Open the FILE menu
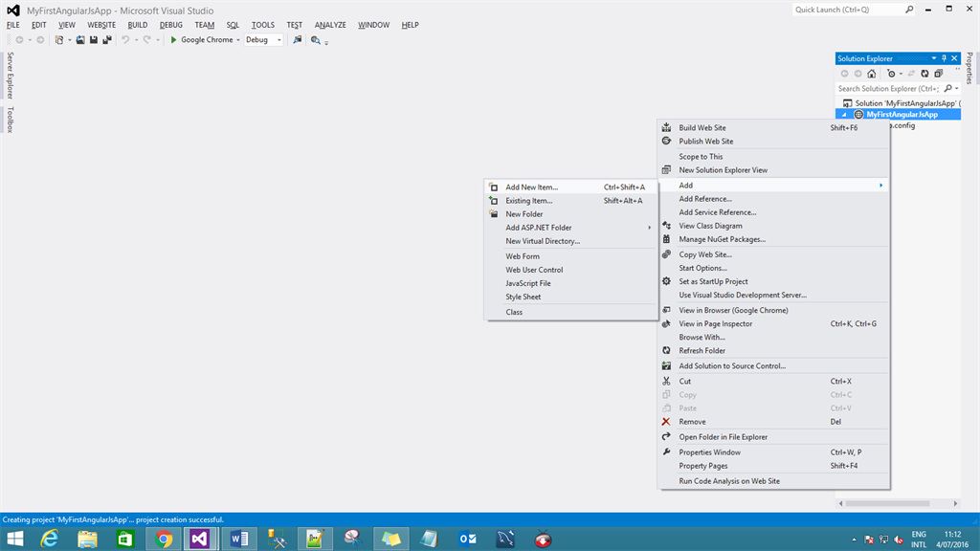 point(13,25)
